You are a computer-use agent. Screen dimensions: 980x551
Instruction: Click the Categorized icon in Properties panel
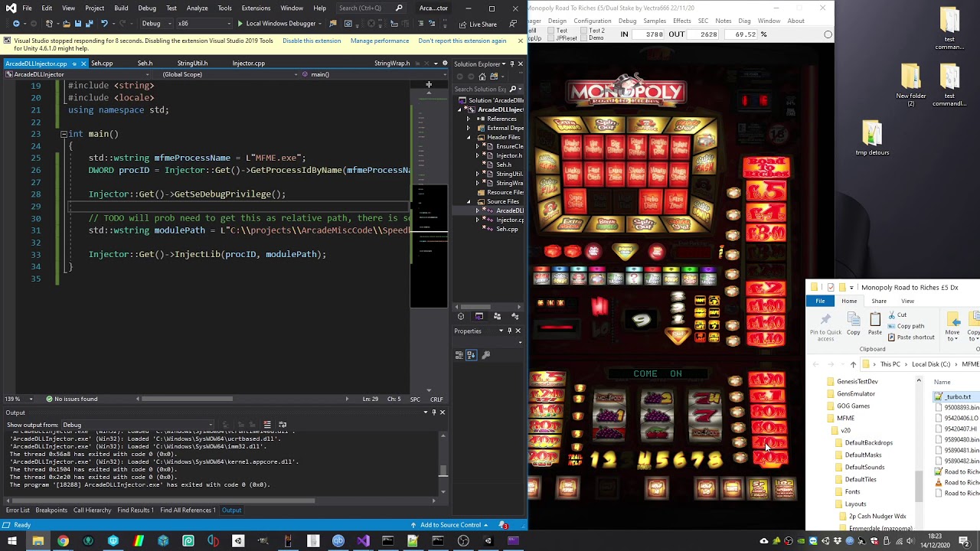(x=459, y=355)
